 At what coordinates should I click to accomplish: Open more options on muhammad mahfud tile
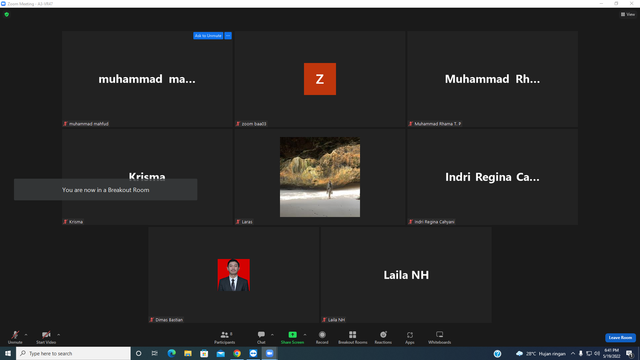coord(228,36)
